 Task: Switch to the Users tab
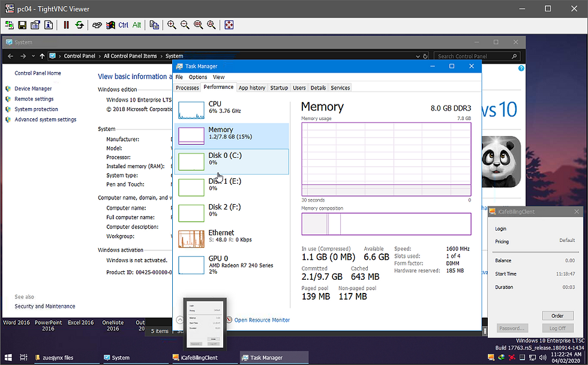point(299,88)
